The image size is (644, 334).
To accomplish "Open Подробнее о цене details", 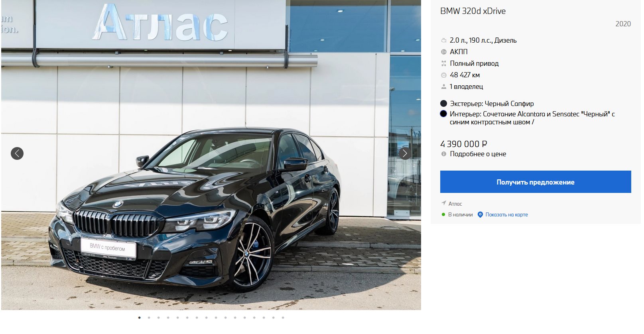I will [478, 154].
